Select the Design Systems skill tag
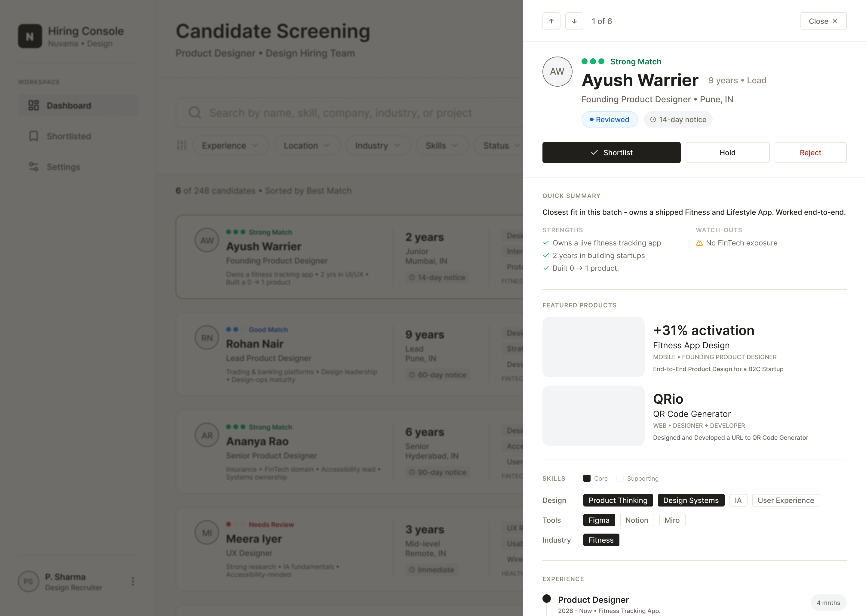Image resolution: width=866 pixels, height=616 pixels. 691,500
